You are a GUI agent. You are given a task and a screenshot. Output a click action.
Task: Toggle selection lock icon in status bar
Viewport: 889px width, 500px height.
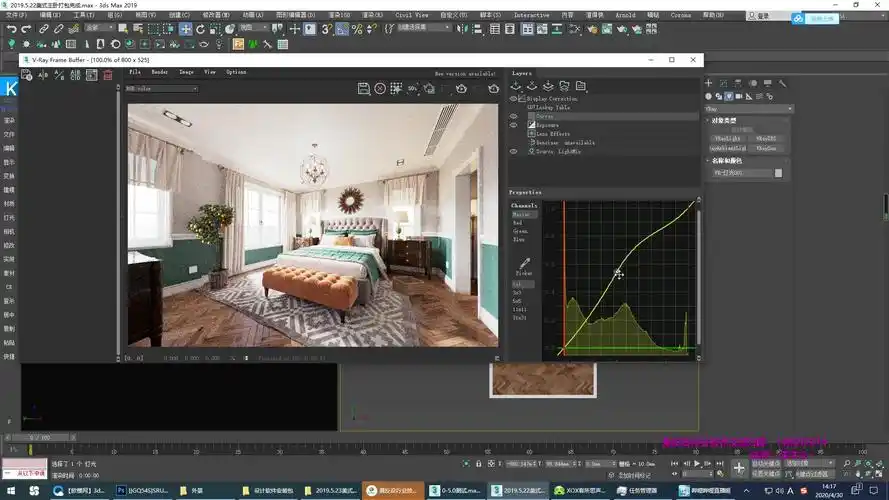[x=479, y=464]
